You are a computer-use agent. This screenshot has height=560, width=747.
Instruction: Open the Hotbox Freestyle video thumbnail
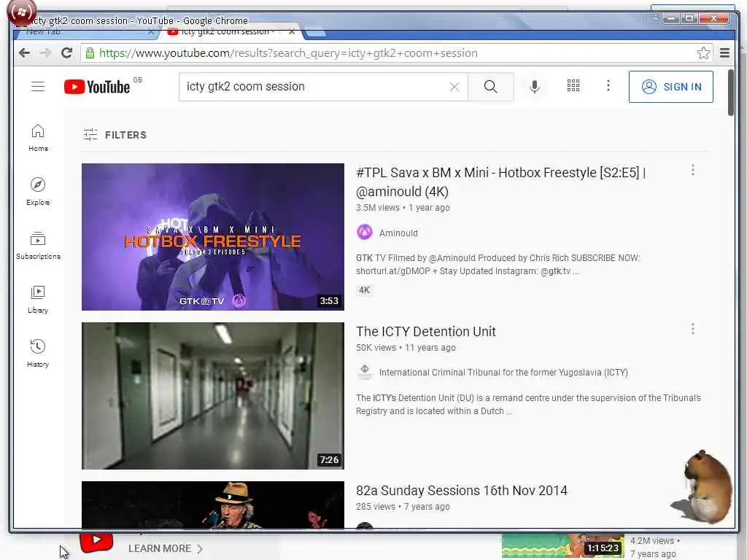[x=213, y=237]
